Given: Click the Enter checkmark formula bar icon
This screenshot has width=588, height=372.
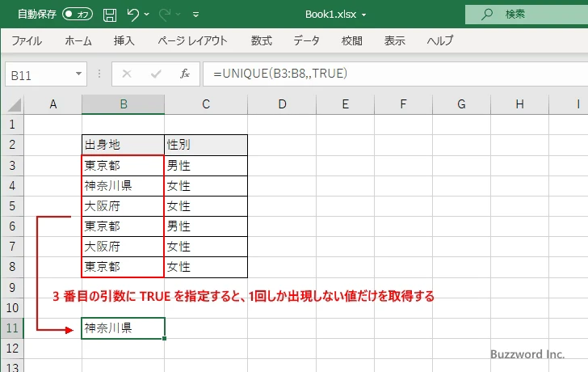Looking at the screenshot, I should (x=156, y=74).
